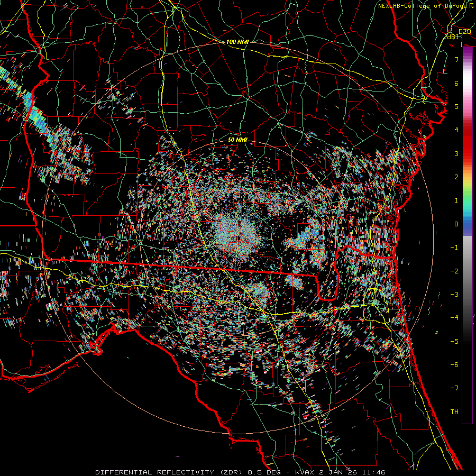The image size is (476, 476).
Task: Click the color scale label "-2"
Action: 454,271
